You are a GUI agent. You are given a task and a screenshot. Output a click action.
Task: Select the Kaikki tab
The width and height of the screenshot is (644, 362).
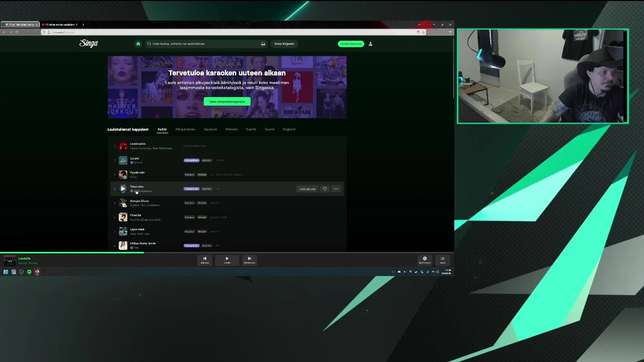(x=162, y=129)
